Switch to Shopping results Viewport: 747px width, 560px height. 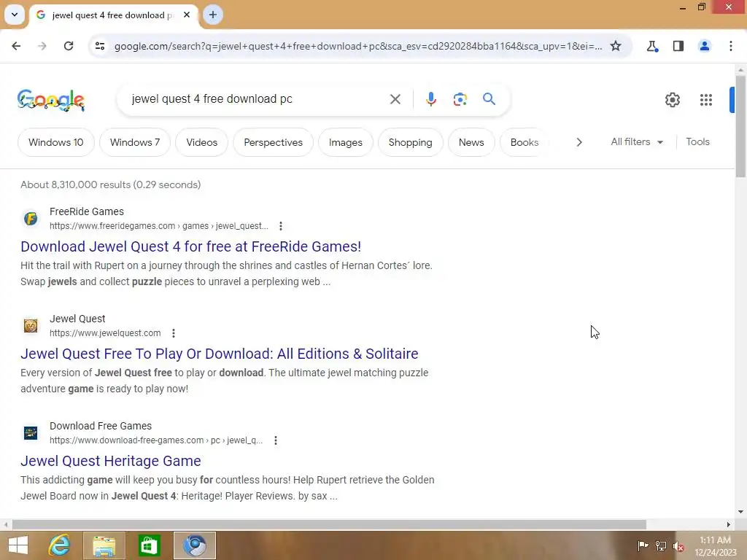(410, 142)
